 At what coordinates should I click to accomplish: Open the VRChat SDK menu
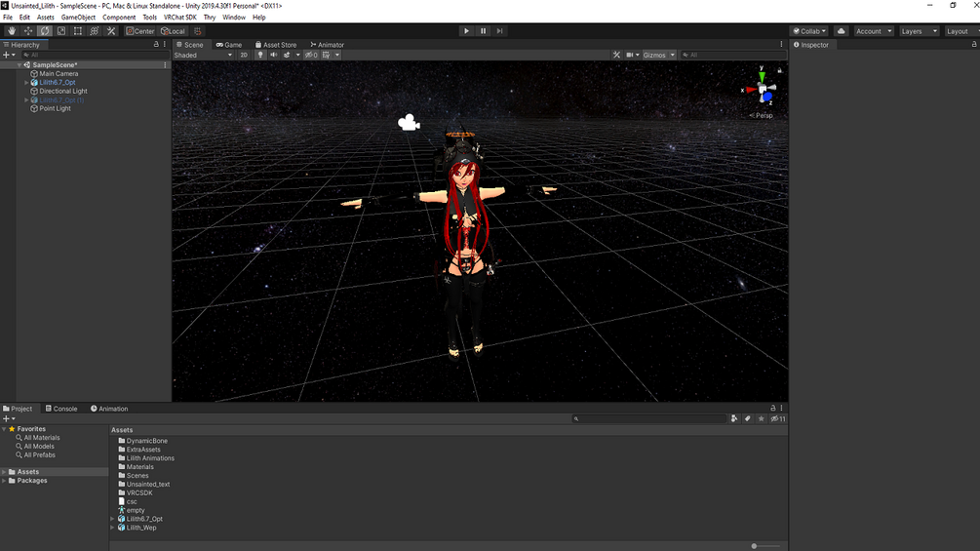(x=180, y=18)
